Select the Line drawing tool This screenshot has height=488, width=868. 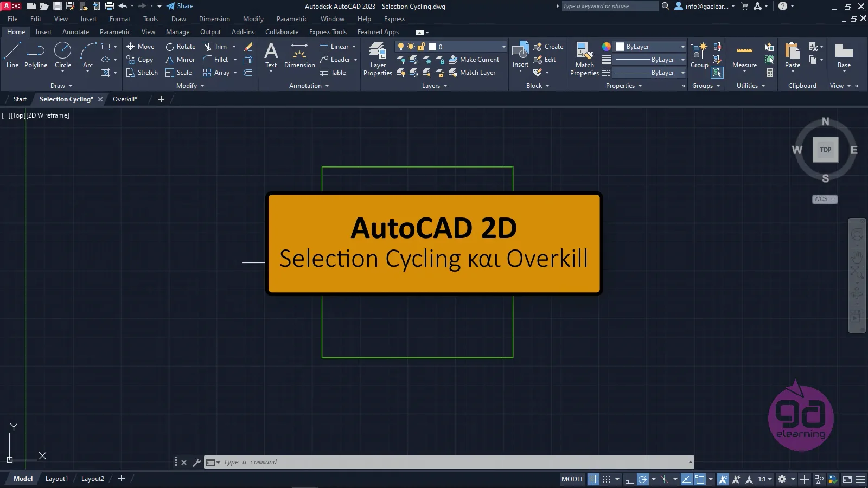pyautogui.click(x=12, y=55)
